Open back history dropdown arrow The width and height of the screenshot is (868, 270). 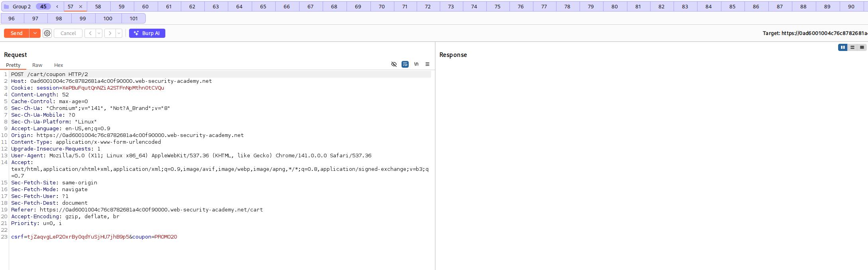tap(99, 33)
